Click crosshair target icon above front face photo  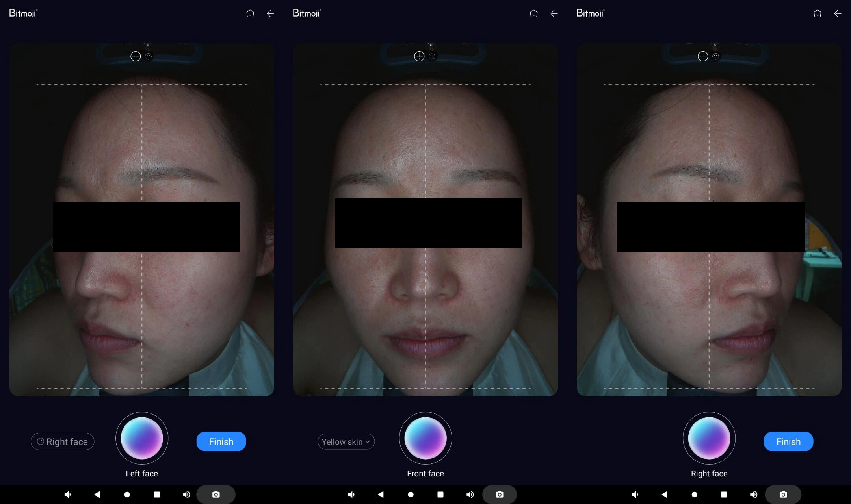coord(419,56)
